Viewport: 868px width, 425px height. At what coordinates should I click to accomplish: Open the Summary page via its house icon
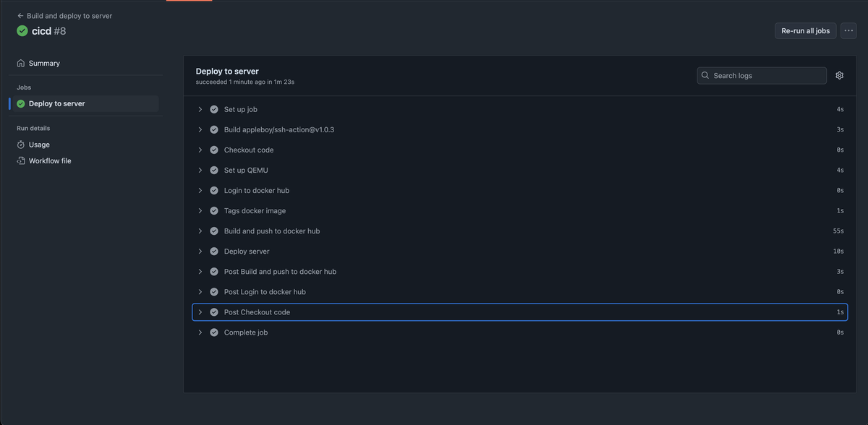20,63
